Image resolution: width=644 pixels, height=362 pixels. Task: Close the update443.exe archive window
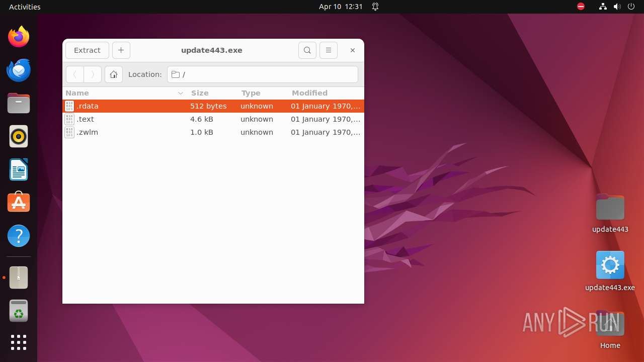pos(353,50)
